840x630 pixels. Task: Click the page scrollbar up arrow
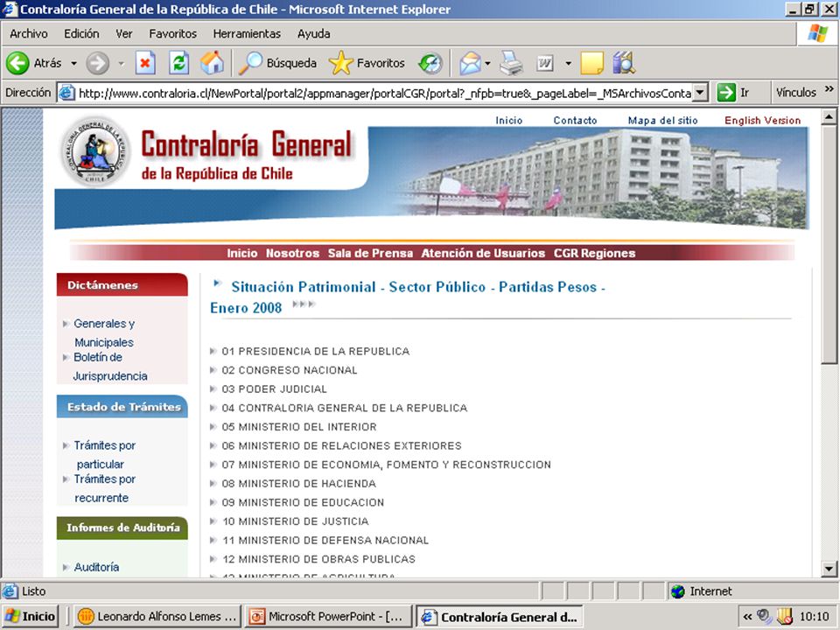tap(829, 116)
